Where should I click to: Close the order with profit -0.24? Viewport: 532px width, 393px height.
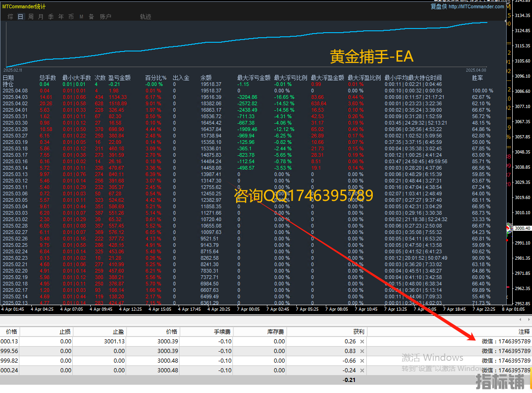click(x=362, y=370)
